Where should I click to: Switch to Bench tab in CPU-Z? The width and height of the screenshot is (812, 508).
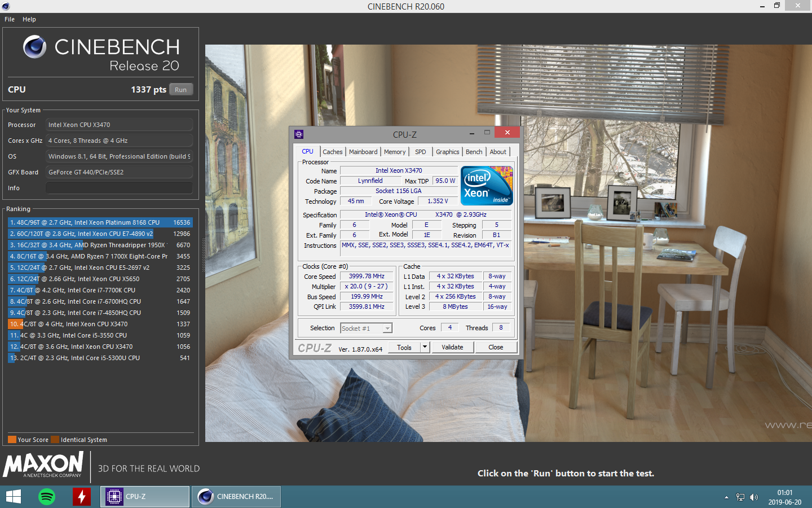[x=474, y=152]
